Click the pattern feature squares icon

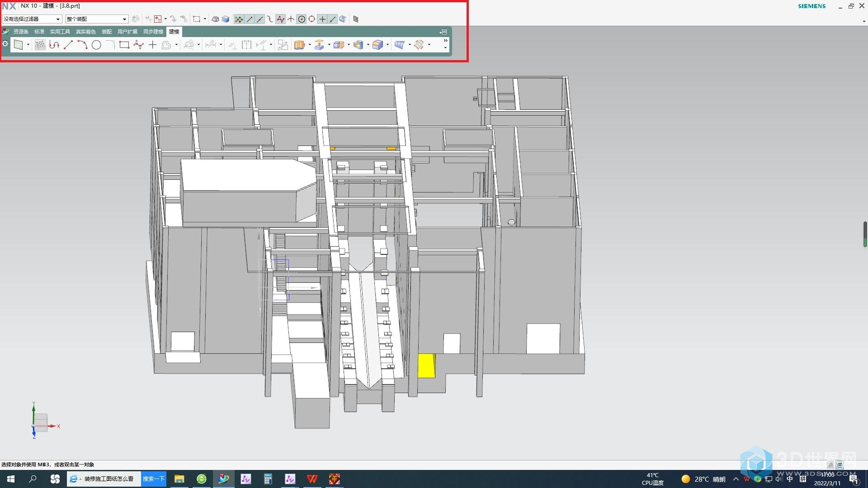coord(283,45)
